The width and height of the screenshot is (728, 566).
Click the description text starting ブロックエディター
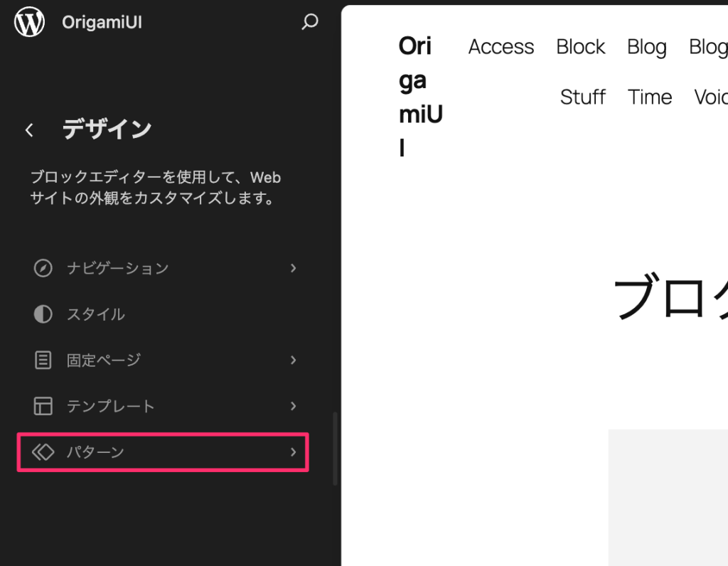pos(156,188)
